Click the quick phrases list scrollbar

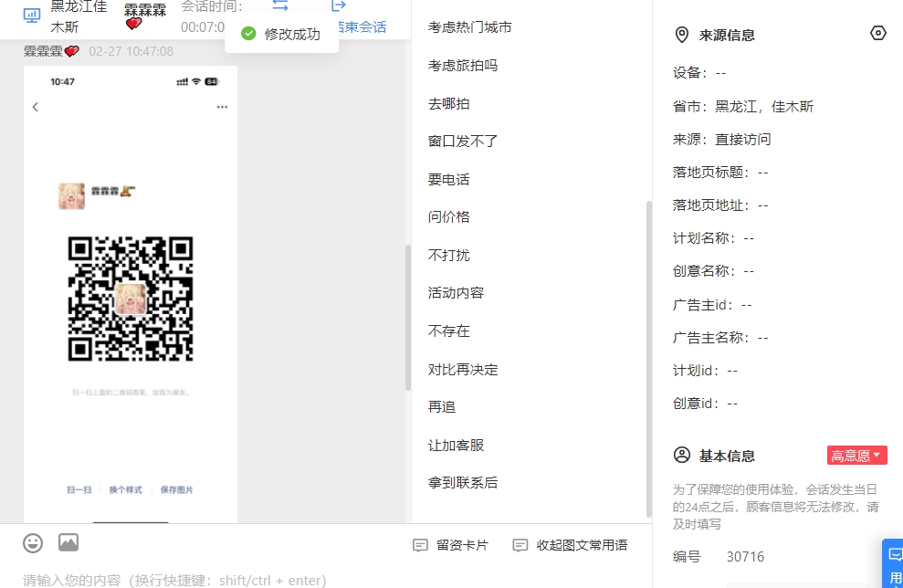click(649, 360)
